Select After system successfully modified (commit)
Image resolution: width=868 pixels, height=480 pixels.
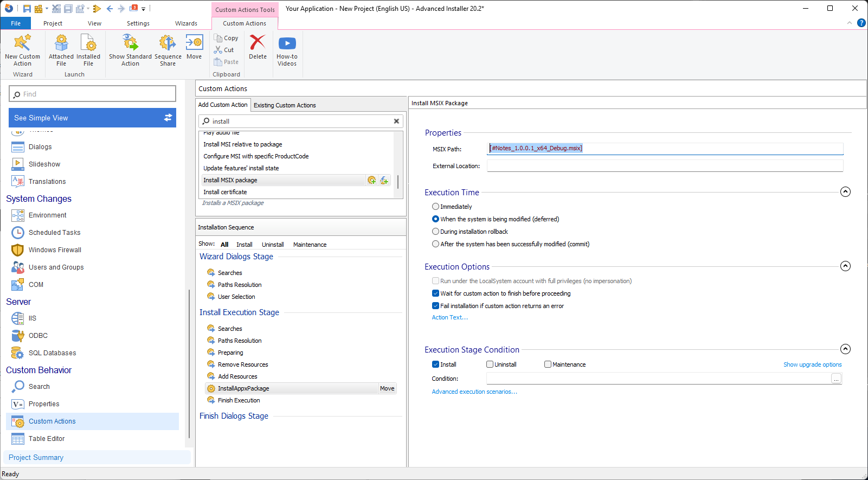(x=435, y=244)
